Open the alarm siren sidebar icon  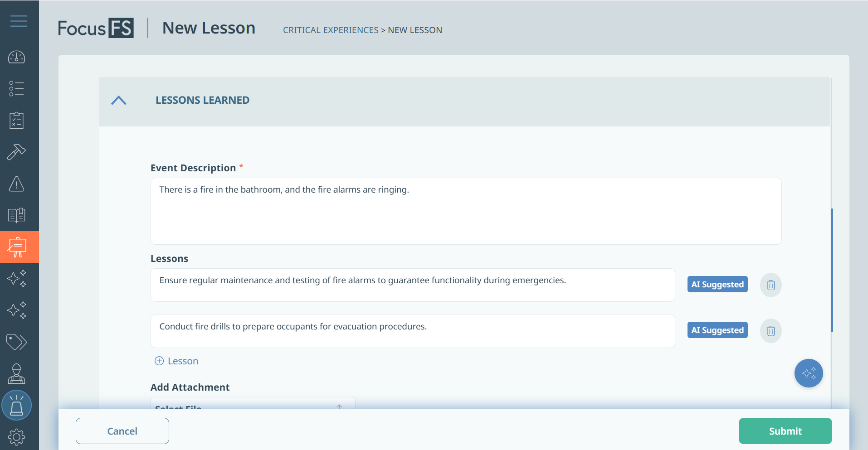[17, 405]
